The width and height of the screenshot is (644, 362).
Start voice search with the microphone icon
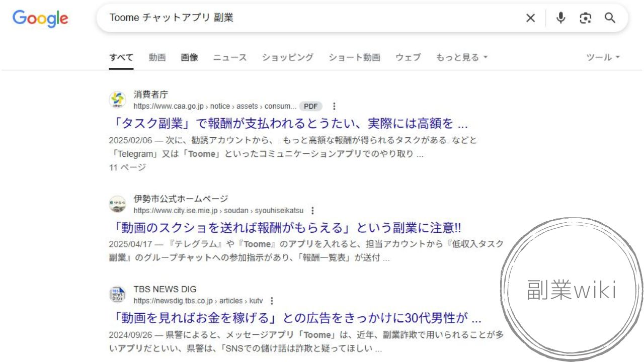pyautogui.click(x=560, y=18)
